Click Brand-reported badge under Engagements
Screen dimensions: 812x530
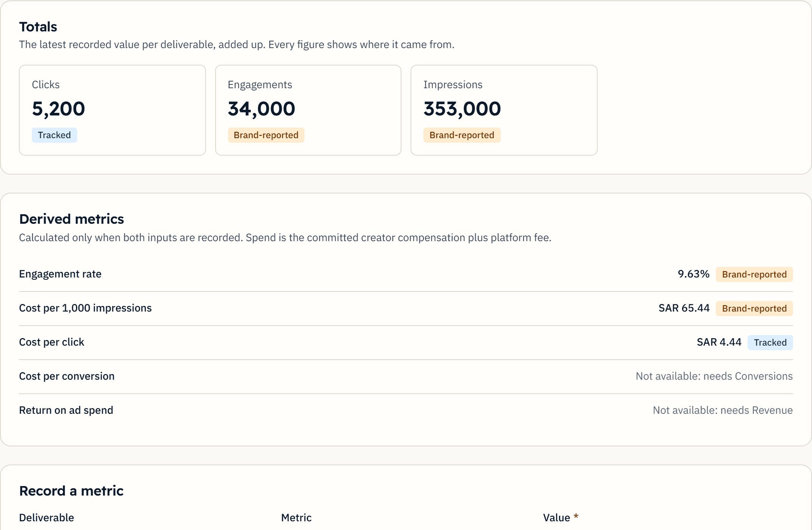(266, 135)
